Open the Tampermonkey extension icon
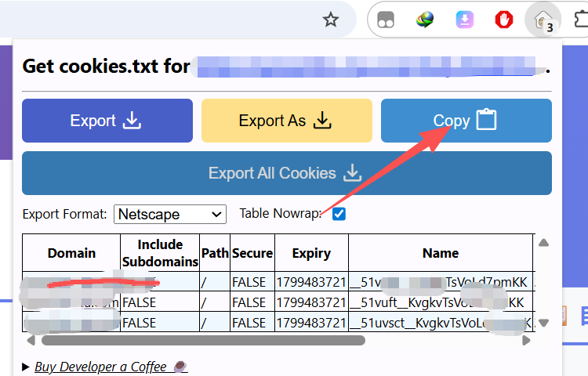The image size is (588, 376). [386, 20]
